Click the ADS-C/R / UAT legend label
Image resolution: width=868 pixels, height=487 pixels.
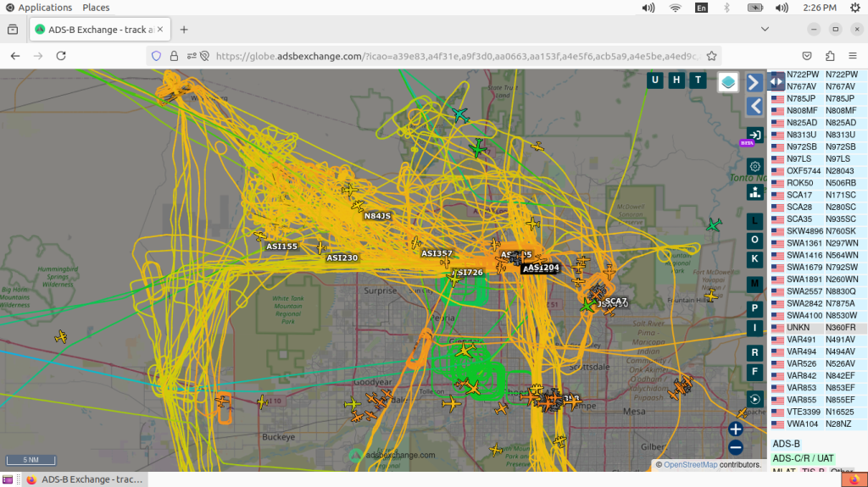[803, 458]
